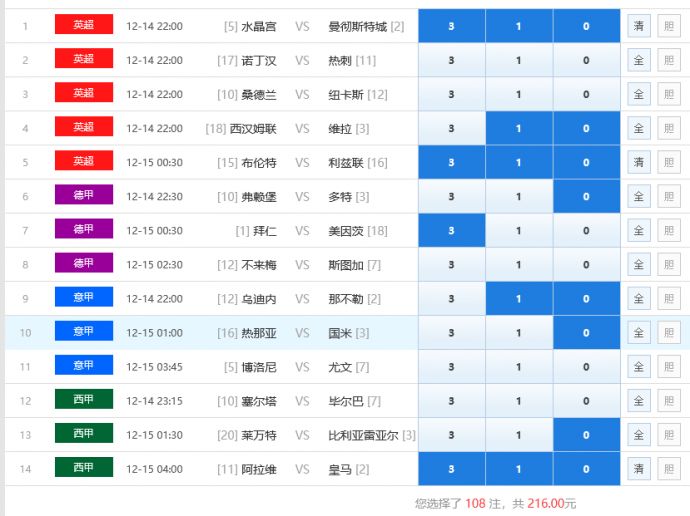Select all outcomes with 全 for 诺丁汉 match
This screenshot has width=690, height=516.
[x=638, y=60]
